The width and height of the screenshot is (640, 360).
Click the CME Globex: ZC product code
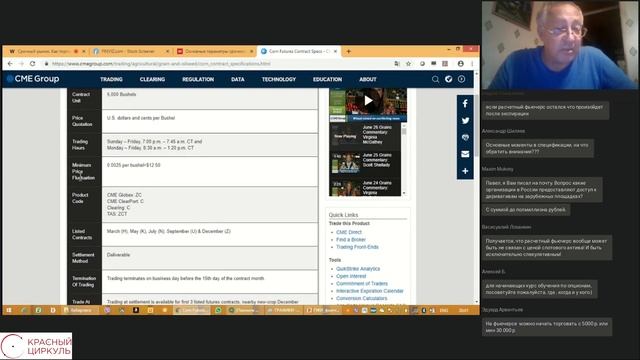[124, 195]
